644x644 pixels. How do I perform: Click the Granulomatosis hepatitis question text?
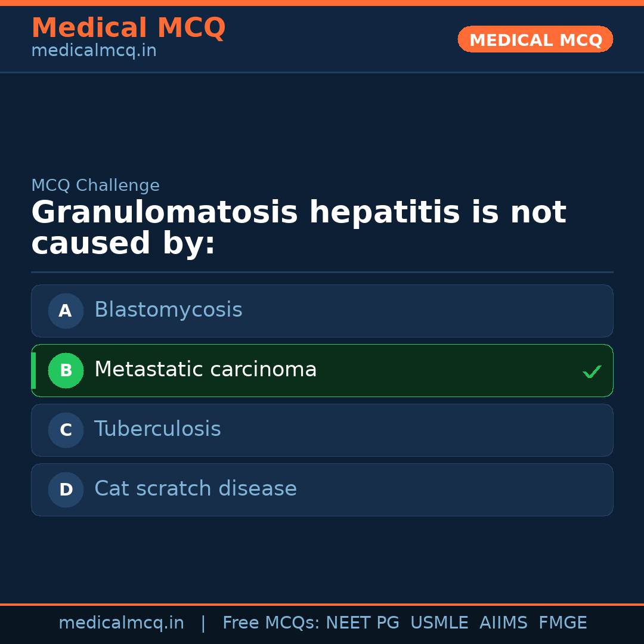[x=298, y=228]
